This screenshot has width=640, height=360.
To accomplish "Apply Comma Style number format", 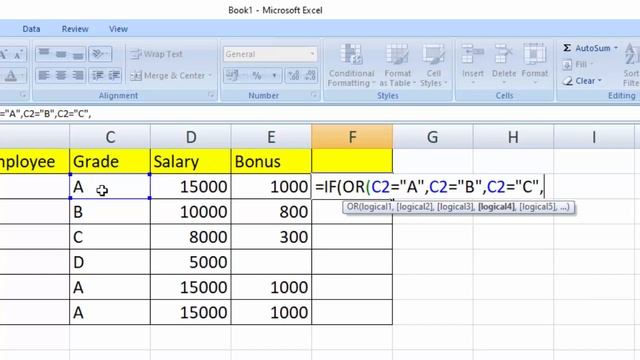I will (274, 76).
